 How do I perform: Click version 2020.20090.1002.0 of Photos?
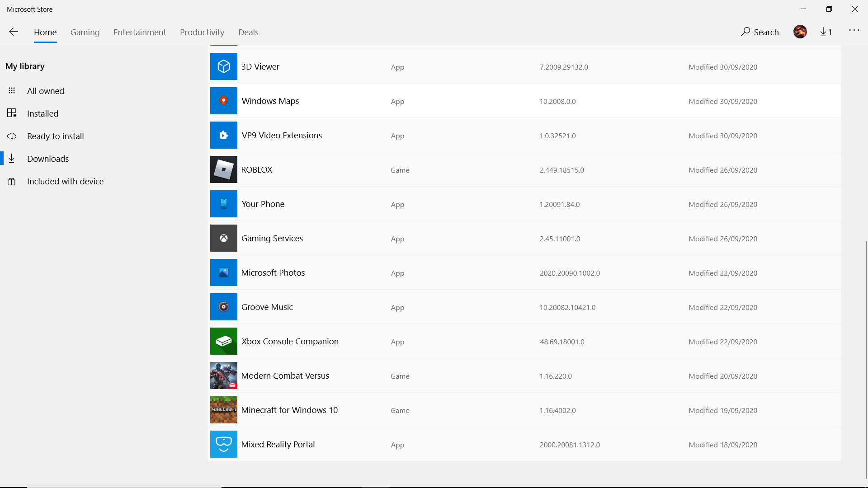point(570,273)
